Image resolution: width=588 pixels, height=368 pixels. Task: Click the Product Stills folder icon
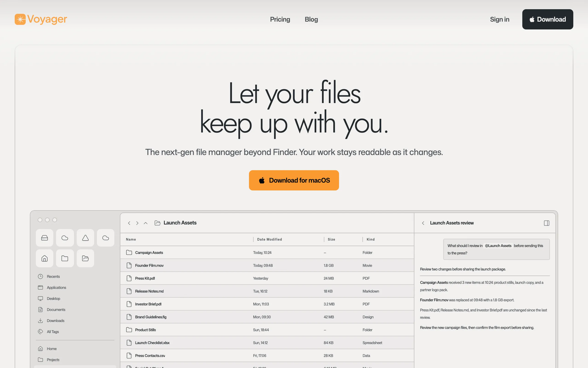[x=129, y=330]
